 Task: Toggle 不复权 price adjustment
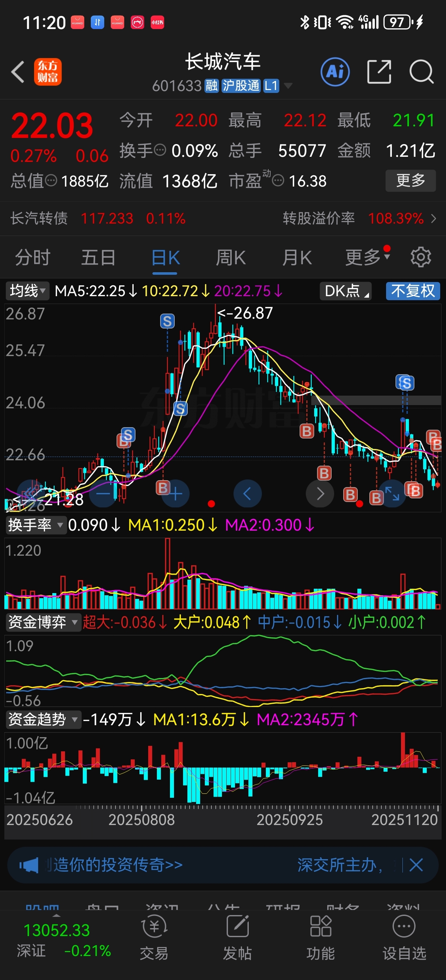click(x=413, y=291)
